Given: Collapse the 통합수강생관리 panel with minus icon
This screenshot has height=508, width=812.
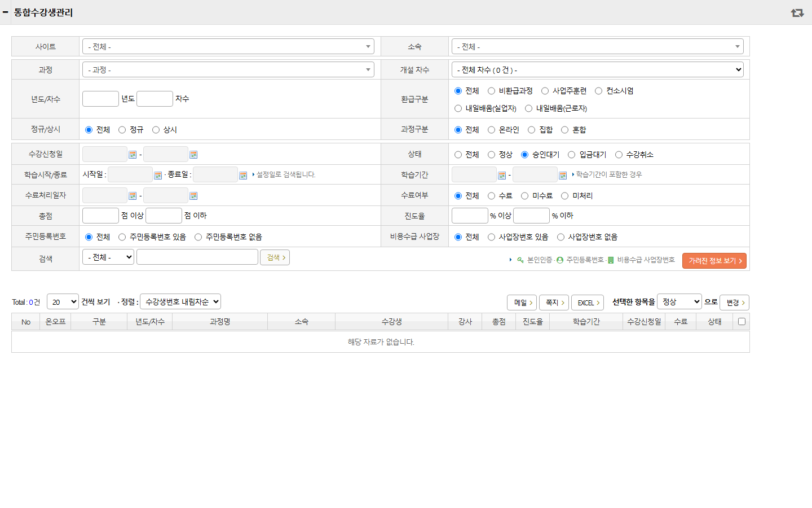Looking at the screenshot, I should [5, 12].
